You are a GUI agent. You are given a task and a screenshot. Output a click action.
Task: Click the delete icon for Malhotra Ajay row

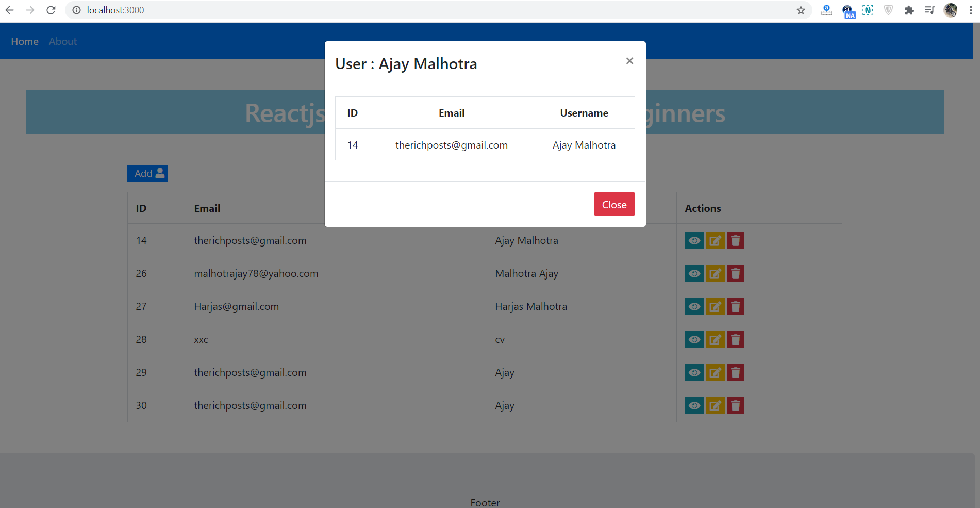click(x=735, y=273)
